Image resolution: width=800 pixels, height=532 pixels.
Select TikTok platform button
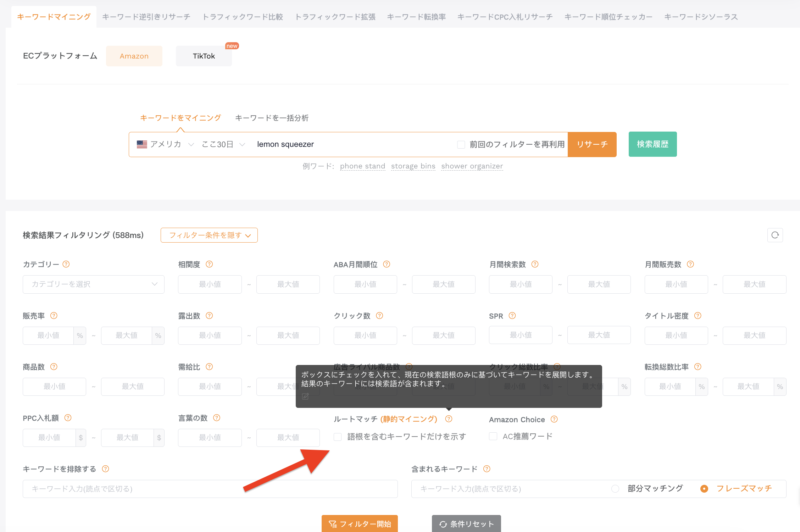coord(204,56)
